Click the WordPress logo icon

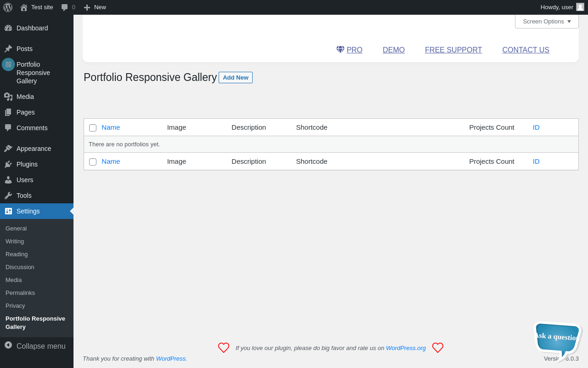8,7
